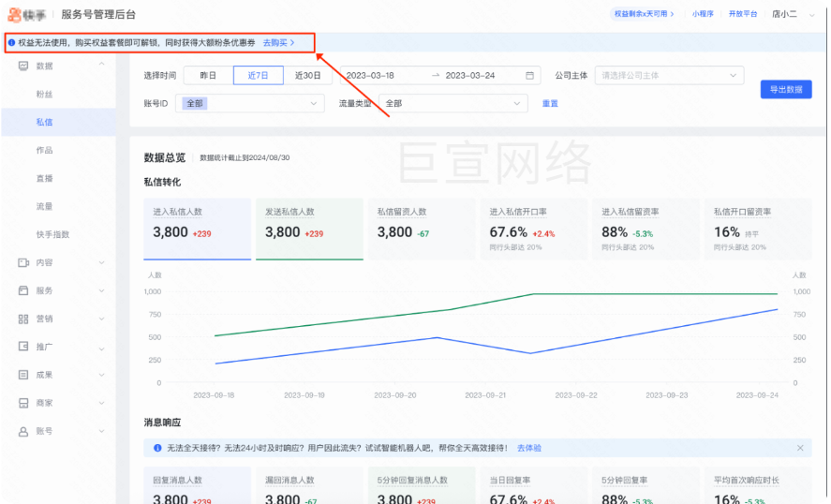Viewport: 831px width, 504px height.
Task: Select the 昨日 time range
Action: 208,75
